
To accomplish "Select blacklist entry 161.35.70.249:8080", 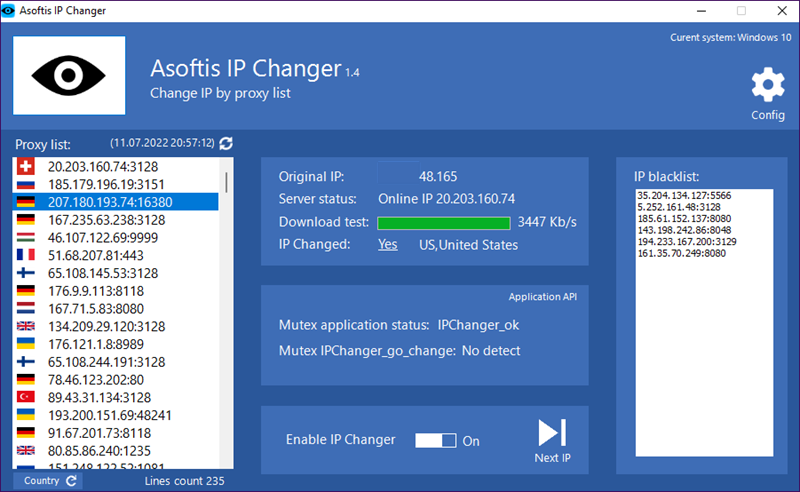I will (681, 254).
